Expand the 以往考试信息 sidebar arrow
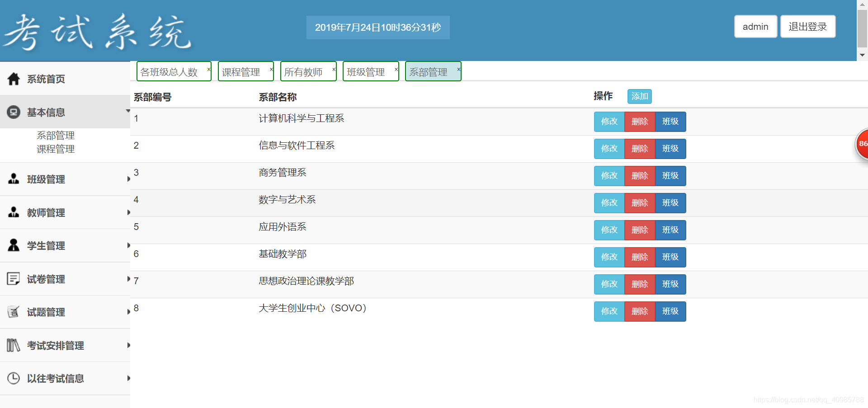 128,378
